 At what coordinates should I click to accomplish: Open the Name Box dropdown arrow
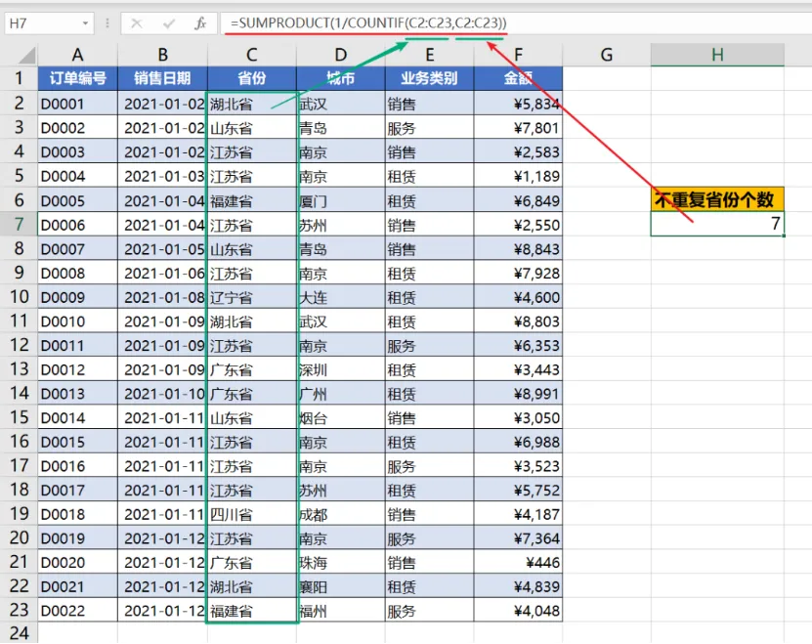(85, 23)
